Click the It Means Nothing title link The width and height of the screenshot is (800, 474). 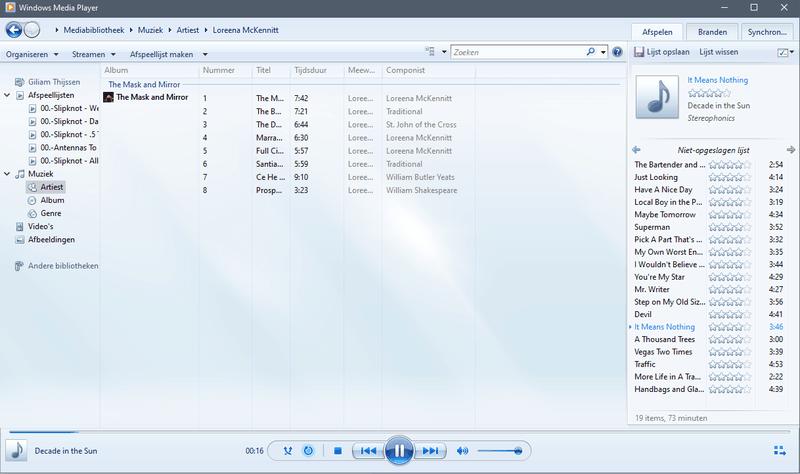717,80
